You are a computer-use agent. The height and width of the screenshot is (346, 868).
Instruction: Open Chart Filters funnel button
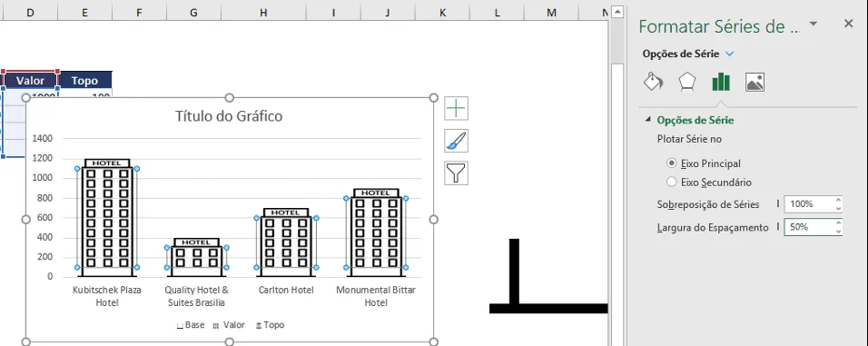[456, 173]
